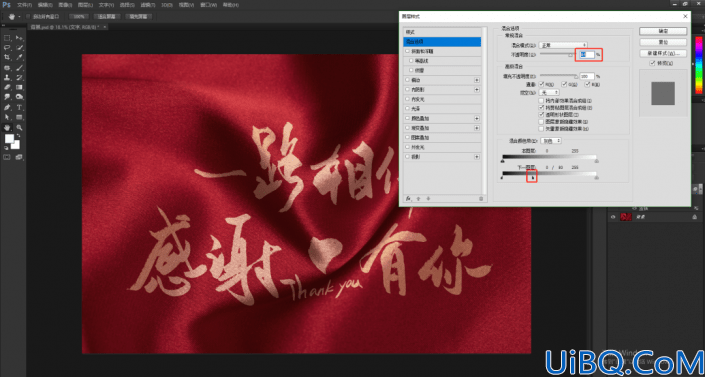Screen dimensions: 705x377
Task: Select the Spot Healing Brush tool
Action: (7, 68)
